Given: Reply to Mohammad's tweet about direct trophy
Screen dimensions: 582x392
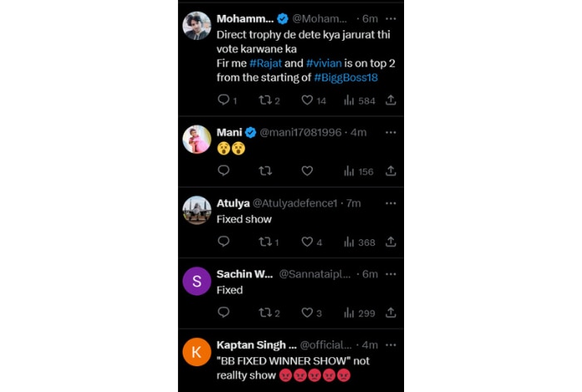Looking at the screenshot, I should 223,100.
